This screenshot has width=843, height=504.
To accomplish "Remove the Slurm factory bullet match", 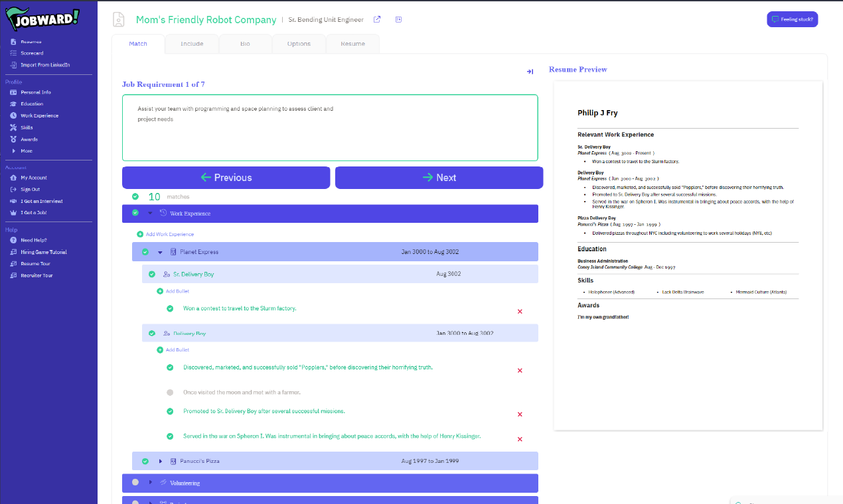I will [x=520, y=311].
